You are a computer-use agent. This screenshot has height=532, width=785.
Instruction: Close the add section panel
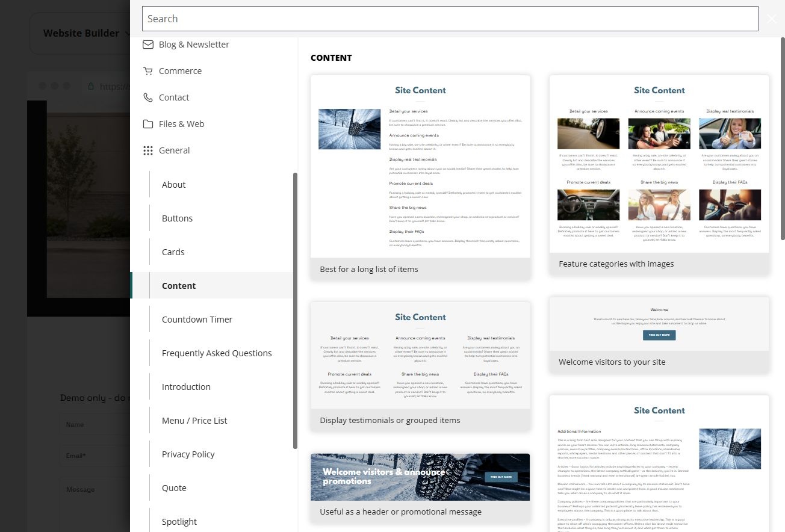click(772, 19)
